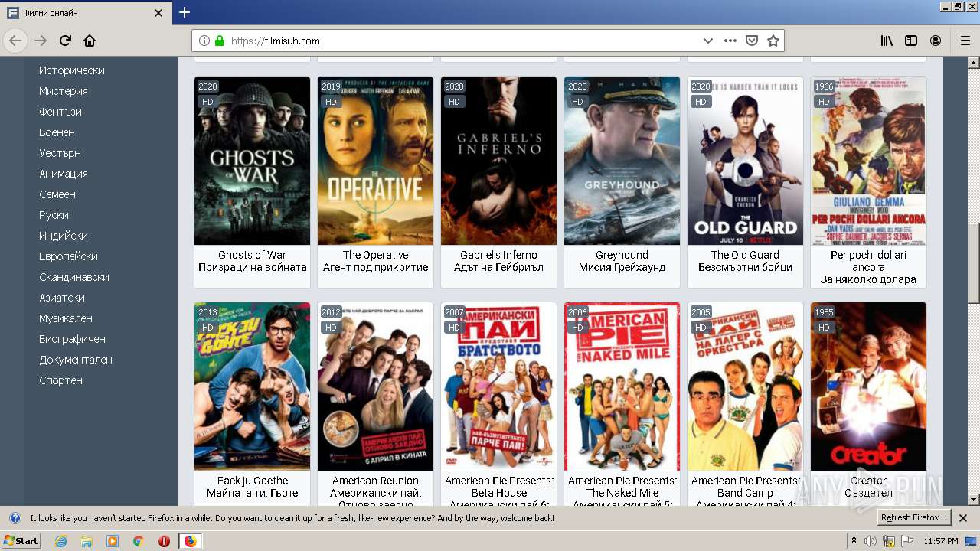Bookmark this page with the star

pos(773,41)
